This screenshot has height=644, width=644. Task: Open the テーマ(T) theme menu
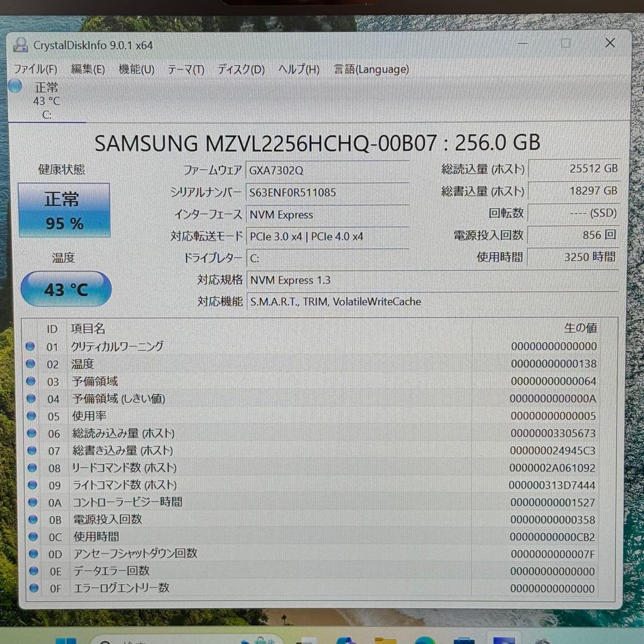tap(185, 69)
